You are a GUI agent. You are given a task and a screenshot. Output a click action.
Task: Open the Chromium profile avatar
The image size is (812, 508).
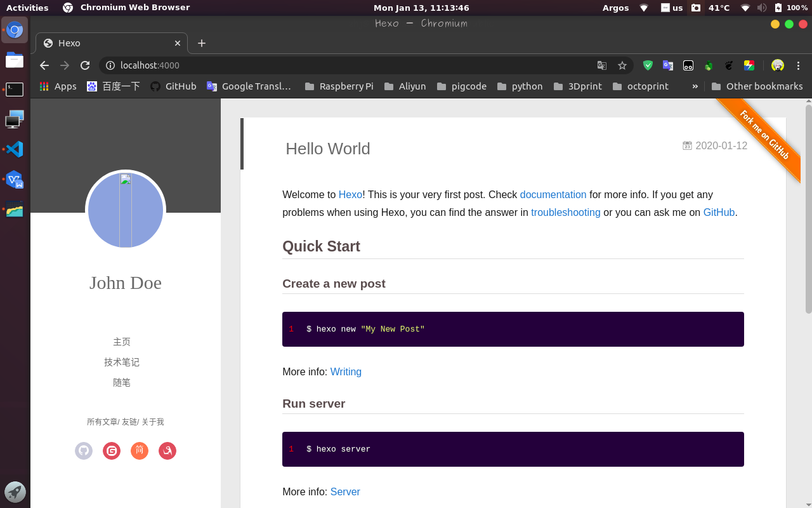click(x=778, y=65)
